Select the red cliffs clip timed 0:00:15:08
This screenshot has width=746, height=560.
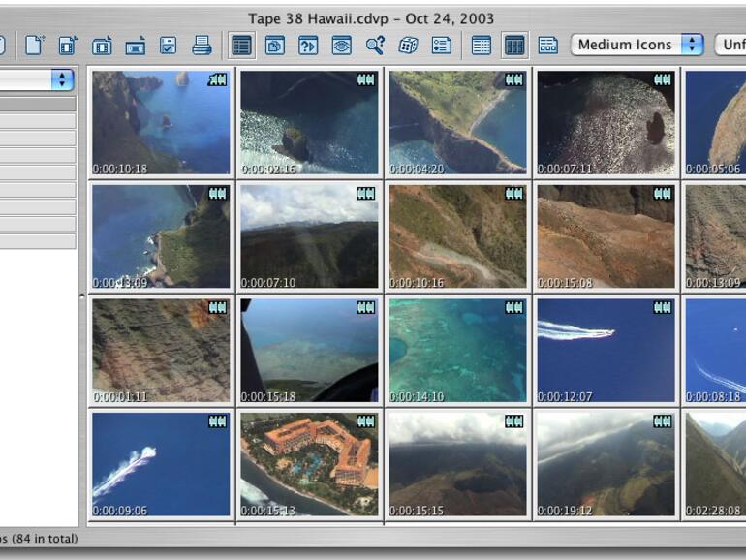[x=606, y=236]
